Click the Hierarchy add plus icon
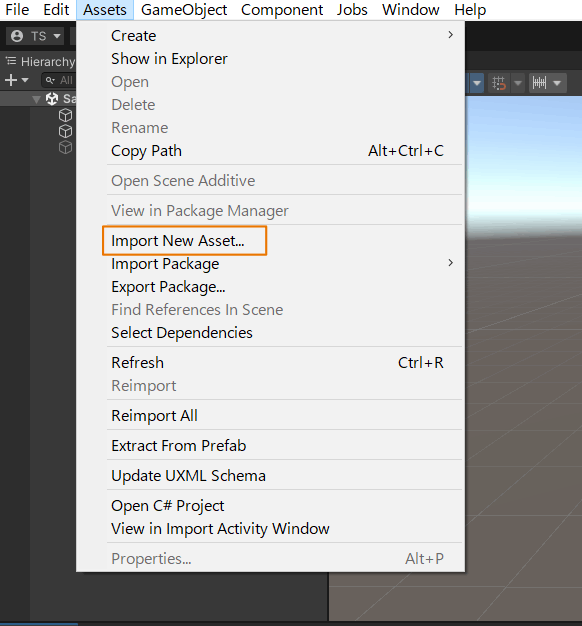582x626 pixels. pyautogui.click(x=11, y=80)
